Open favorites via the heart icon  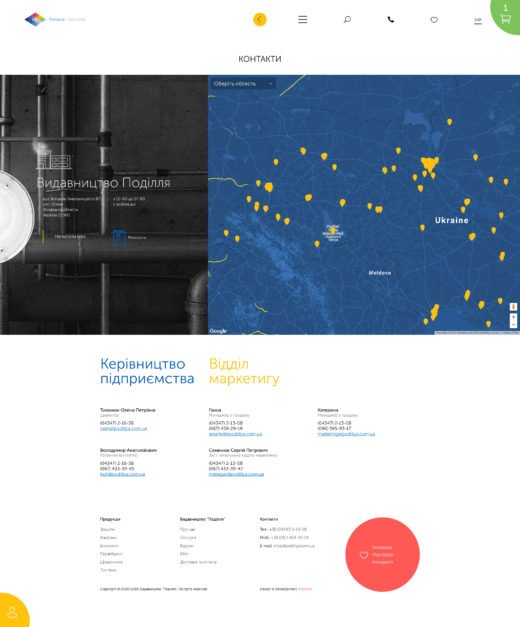434,20
